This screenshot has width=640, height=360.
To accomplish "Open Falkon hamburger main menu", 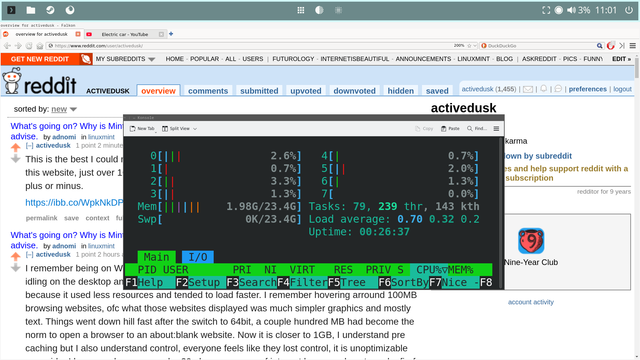I will pos(633,46).
